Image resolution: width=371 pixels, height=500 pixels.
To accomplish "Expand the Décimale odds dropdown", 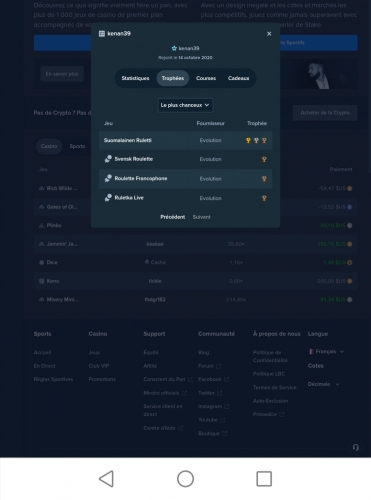I will [323, 384].
